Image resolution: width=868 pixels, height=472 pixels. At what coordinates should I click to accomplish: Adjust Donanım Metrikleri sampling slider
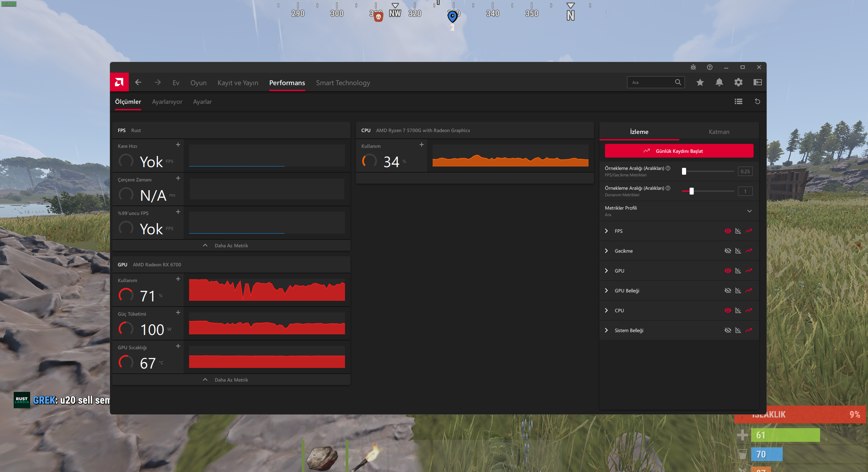(x=708, y=191)
